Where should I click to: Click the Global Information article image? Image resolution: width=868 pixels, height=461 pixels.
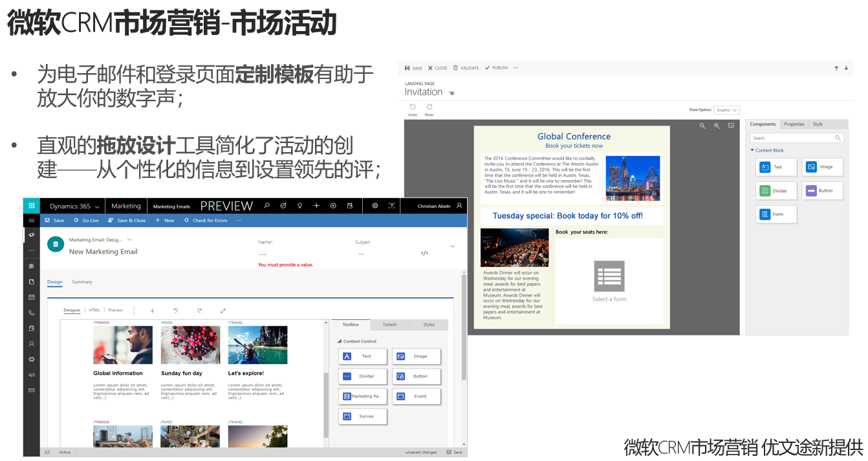[x=123, y=345]
